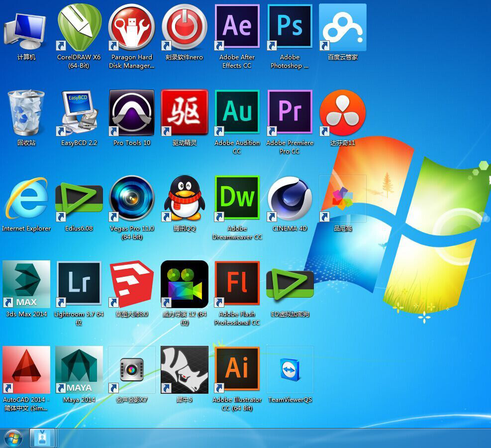Select the 回收站 recycle bin icon
Viewport: 491px width, 448px height.
26,113
